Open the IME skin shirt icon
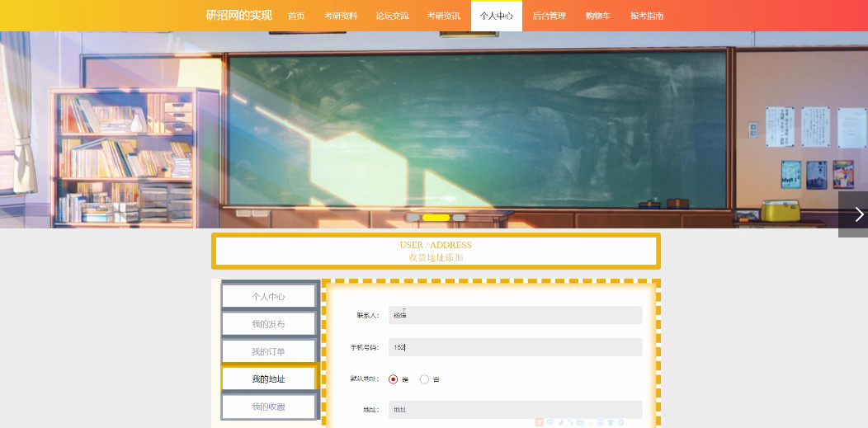Image resolution: width=868 pixels, height=428 pixels. 611,422
